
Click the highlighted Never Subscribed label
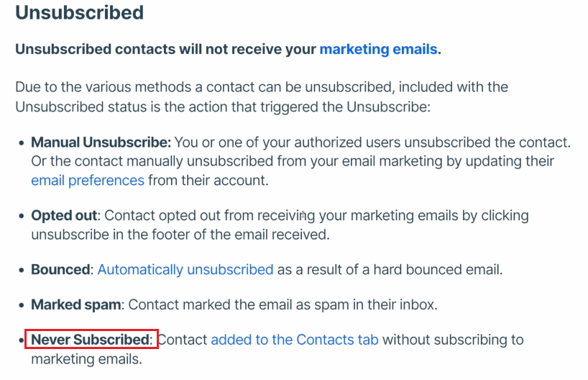(x=91, y=340)
